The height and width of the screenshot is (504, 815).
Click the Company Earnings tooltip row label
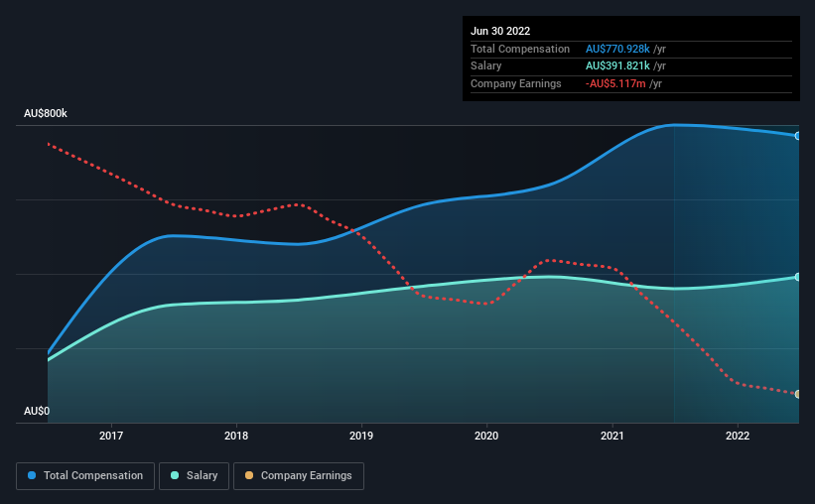click(516, 83)
